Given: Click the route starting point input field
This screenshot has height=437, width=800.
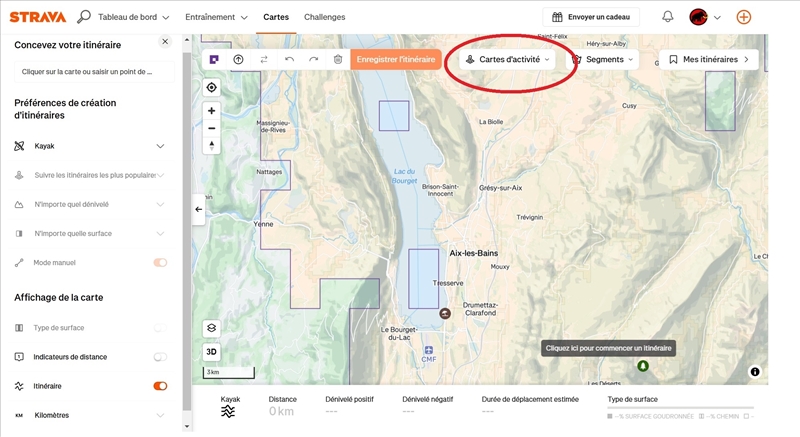Looking at the screenshot, I should [x=94, y=72].
